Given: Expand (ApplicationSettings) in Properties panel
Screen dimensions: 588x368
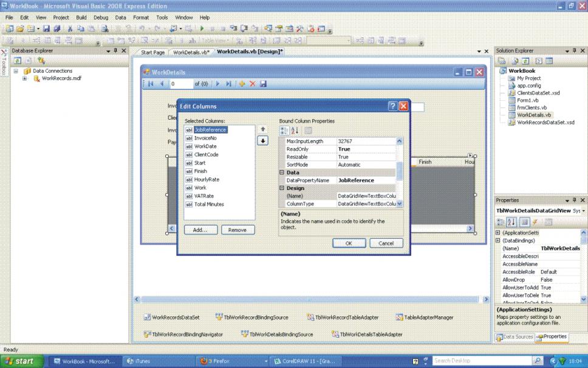Looking at the screenshot, I should coord(498,233).
